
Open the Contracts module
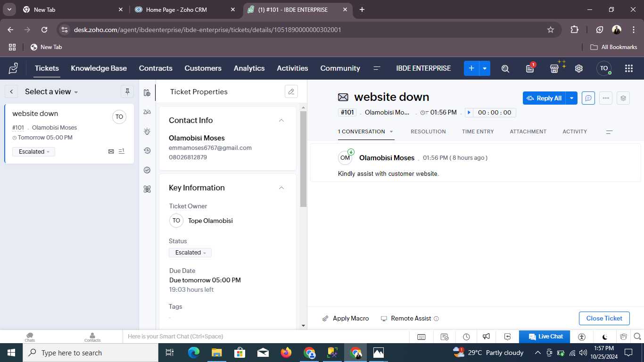click(x=156, y=68)
